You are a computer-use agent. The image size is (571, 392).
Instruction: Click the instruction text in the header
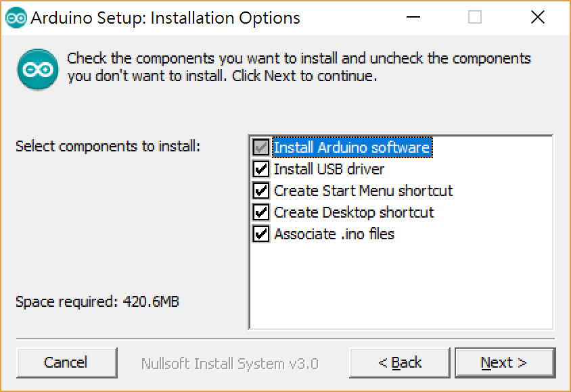[x=298, y=67]
